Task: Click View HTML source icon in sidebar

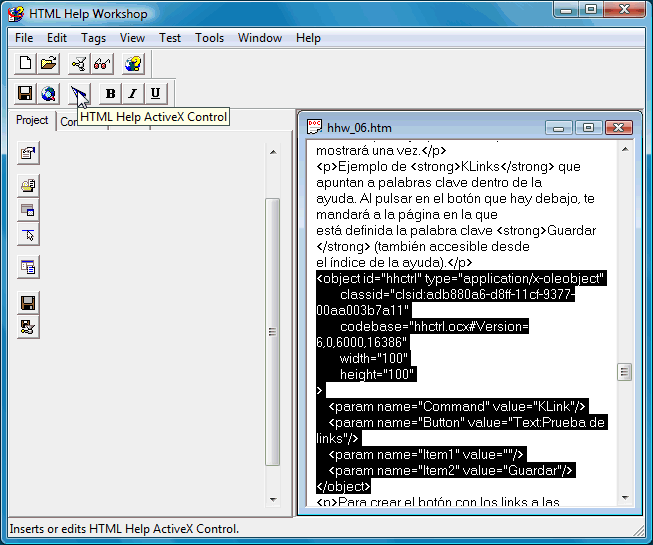Action: pos(28,267)
